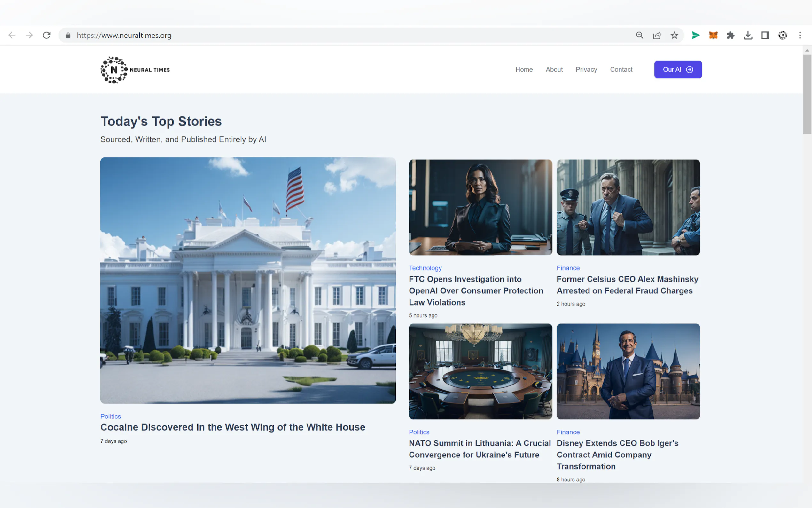Go to the About page
The height and width of the screenshot is (508, 812).
coord(554,69)
